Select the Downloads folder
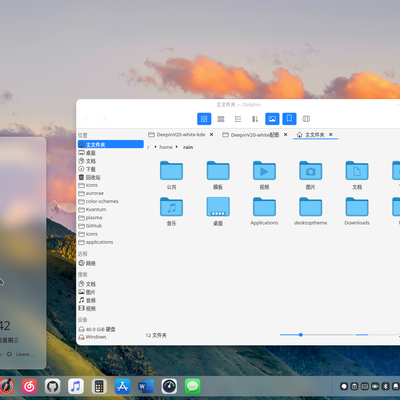The width and height of the screenshot is (400, 400). point(357,211)
